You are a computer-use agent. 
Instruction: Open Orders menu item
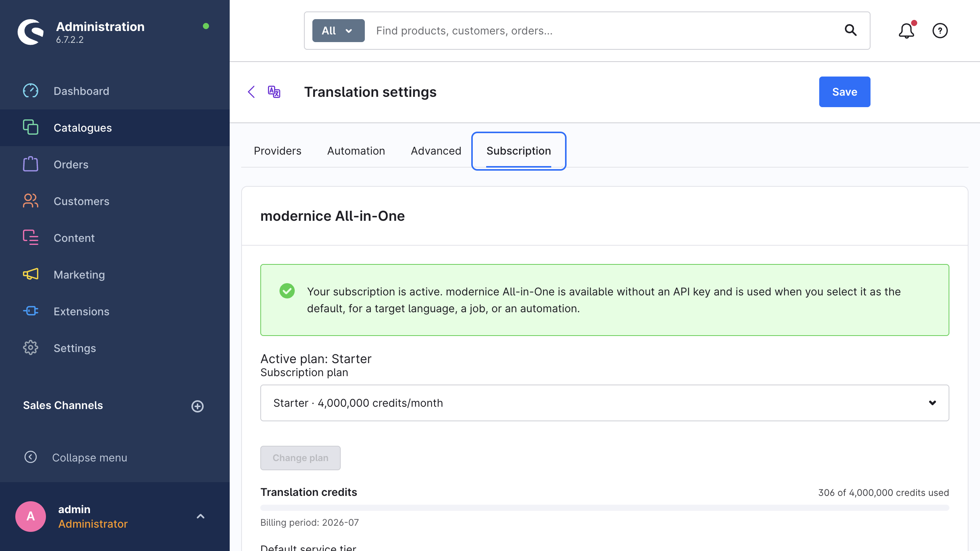pyautogui.click(x=115, y=165)
